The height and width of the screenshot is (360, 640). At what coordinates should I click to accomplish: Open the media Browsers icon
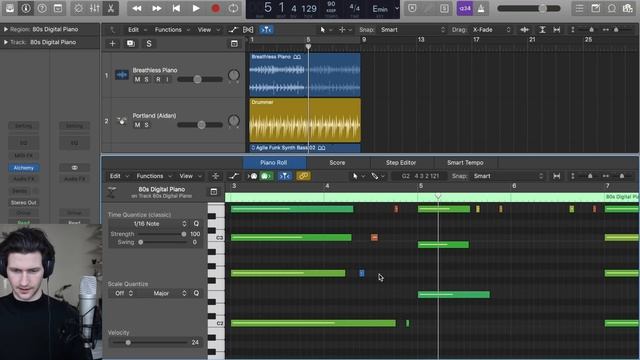(628, 8)
